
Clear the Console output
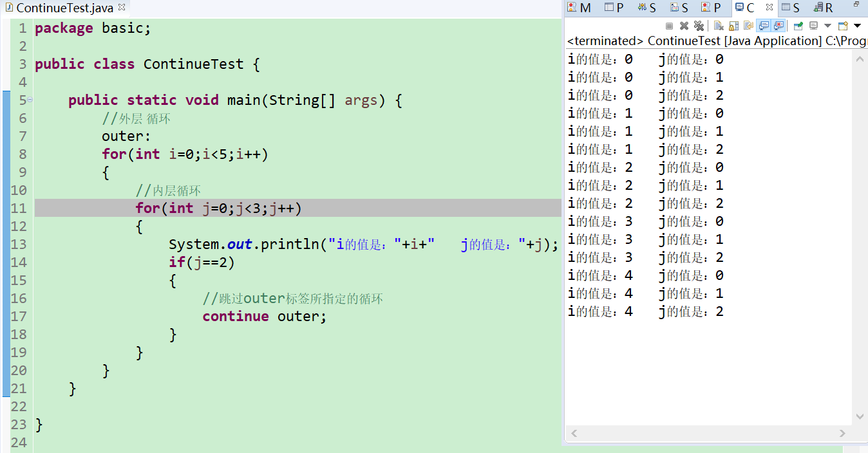point(717,25)
